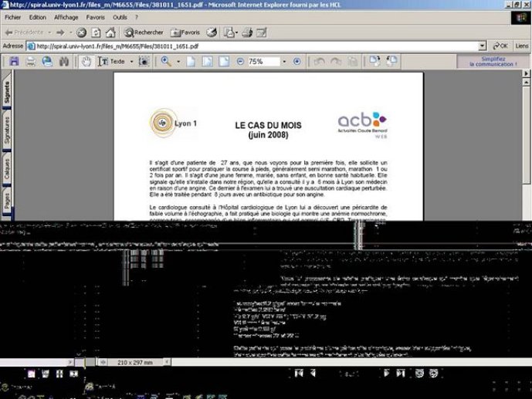The width and height of the screenshot is (532, 399).
Task: Zoom in with the plus button
Action: pyautogui.click(x=296, y=62)
